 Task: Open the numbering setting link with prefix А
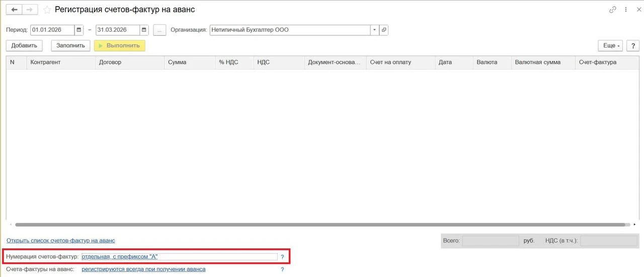120,257
